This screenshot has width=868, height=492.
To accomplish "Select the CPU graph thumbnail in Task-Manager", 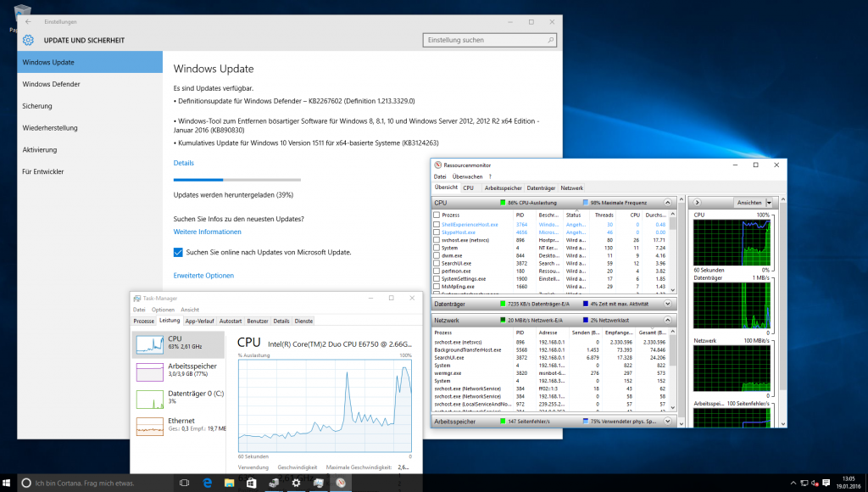I will tap(150, 344).
